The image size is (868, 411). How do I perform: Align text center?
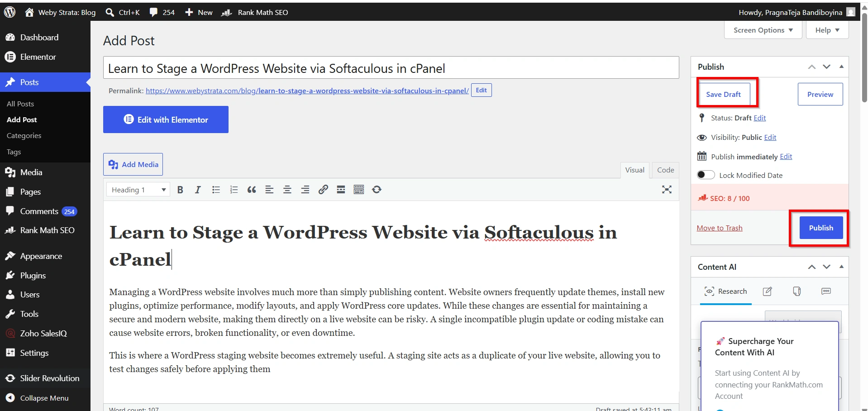[287, 190]
